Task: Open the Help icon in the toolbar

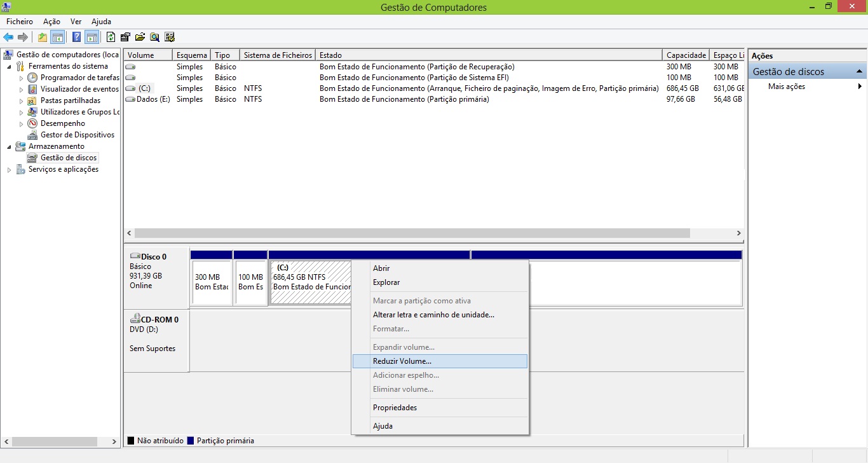Action: pyautogui.click(x=76, y=37)
